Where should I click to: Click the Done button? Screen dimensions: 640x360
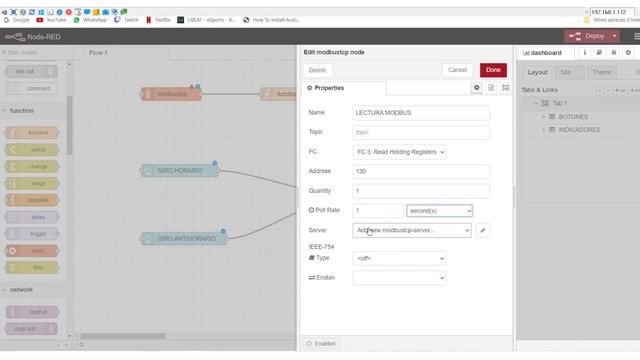(x=493, y=70)
